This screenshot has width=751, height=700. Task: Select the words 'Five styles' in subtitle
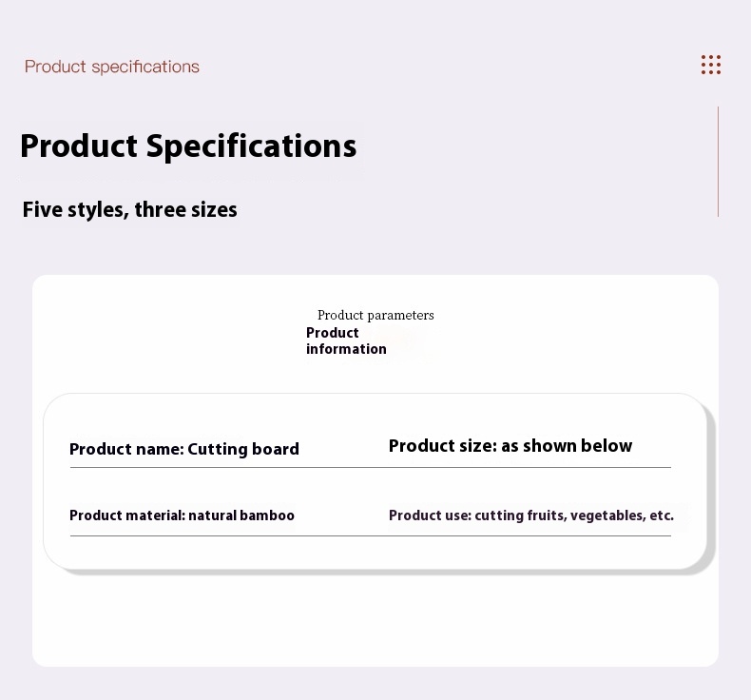[75, 210]
